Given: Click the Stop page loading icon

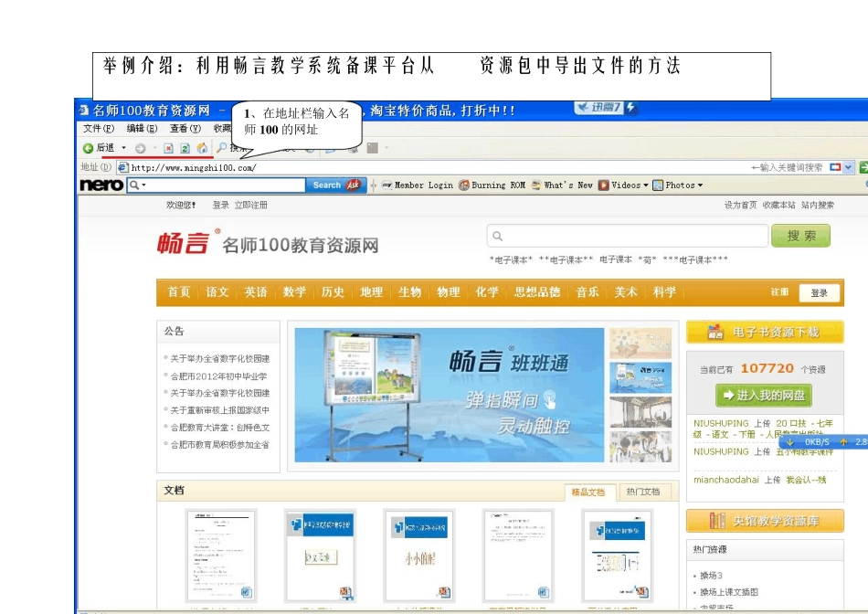Looking at the screenshot, I should tap(169, 148).
